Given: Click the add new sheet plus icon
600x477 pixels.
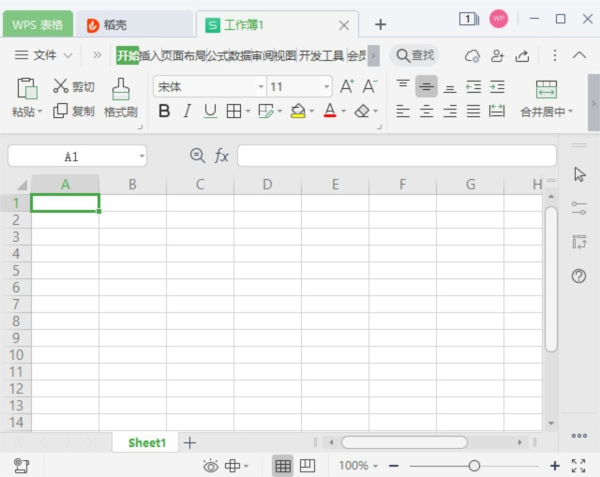Looking at the screenshot, I should [190, 442].
